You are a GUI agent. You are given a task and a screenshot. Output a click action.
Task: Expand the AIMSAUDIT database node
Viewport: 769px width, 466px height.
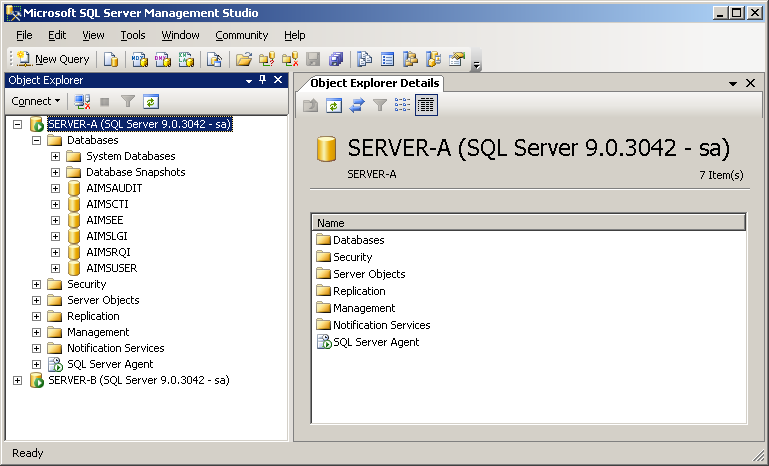pos(56,188)
